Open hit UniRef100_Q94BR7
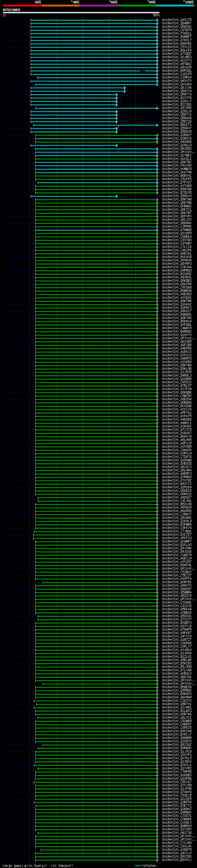This screenshot has width=197, height=868. coord(177,23)
